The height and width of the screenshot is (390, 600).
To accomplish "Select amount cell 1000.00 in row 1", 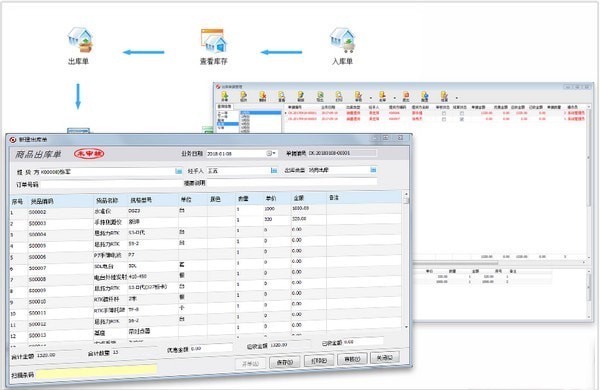I will [x=308, y=208].
